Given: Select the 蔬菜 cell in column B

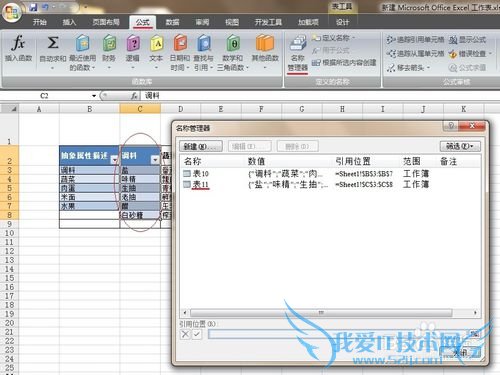Looking at the screenshot, I should pos(89,179).
